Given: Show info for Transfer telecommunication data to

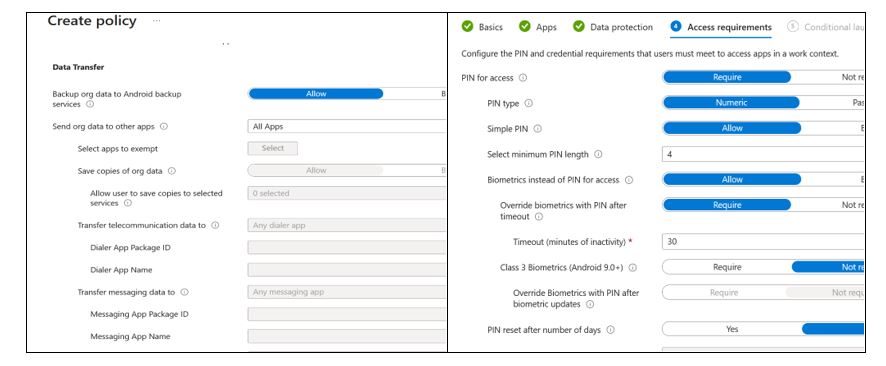Looking at the screenshot, I should click(215, 225).
